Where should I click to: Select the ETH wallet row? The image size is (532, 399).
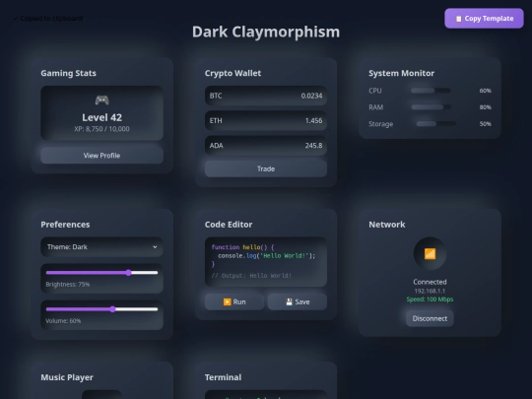coord(266,120)
